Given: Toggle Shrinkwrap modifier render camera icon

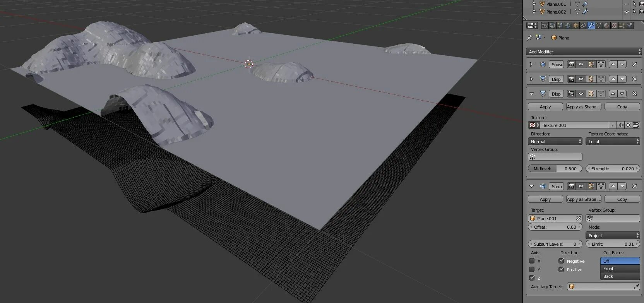Looking at the screenshot, I should 571,186.
